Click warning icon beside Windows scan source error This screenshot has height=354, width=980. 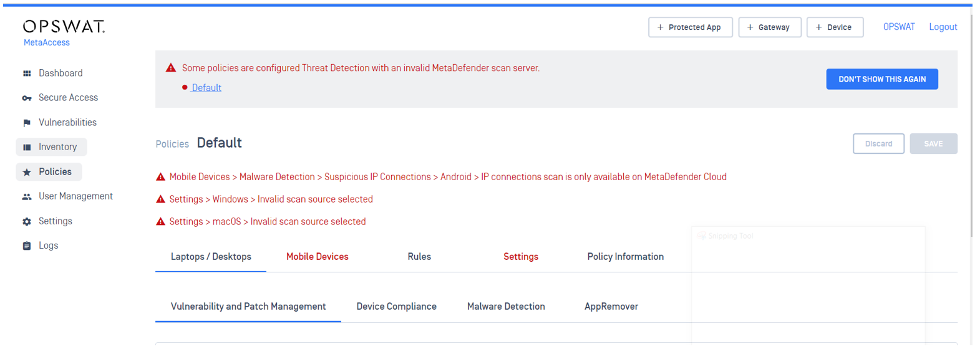[x=160, y=199]
